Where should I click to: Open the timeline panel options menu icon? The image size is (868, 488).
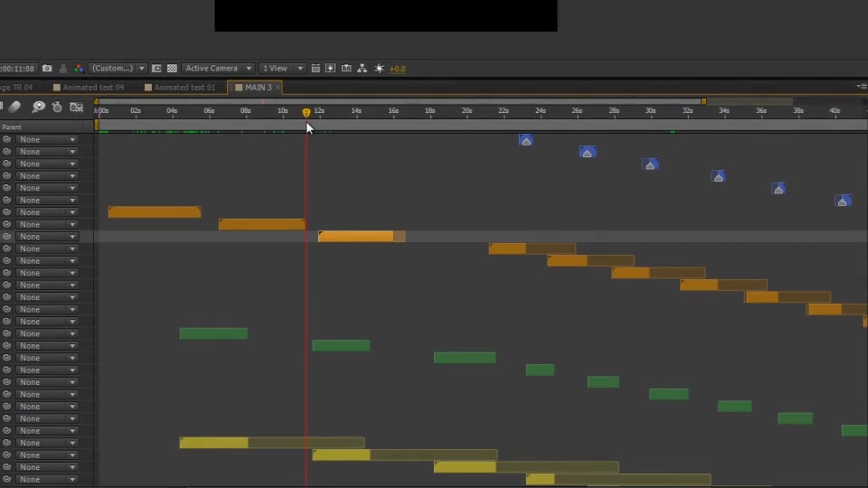click(862, 87)
